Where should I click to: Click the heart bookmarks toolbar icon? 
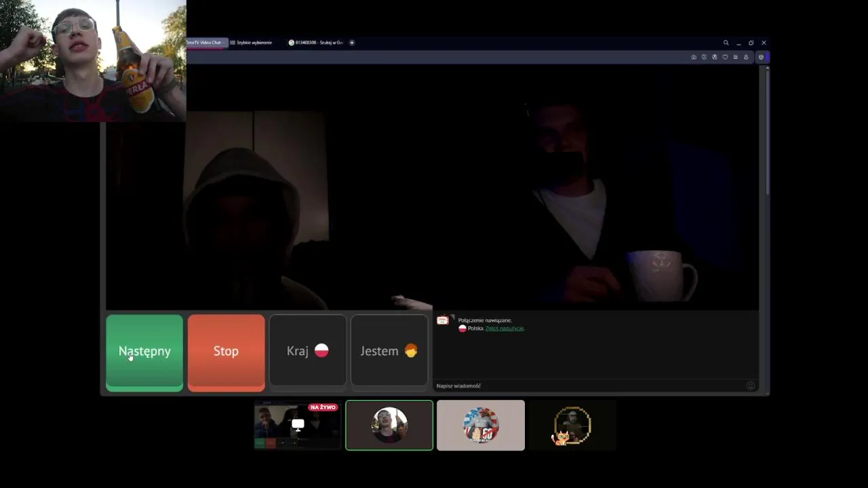click(725, 57)
